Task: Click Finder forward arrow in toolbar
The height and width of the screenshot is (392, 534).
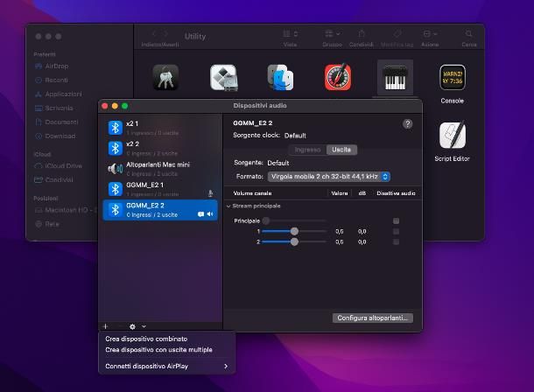Action: [165, 33]
